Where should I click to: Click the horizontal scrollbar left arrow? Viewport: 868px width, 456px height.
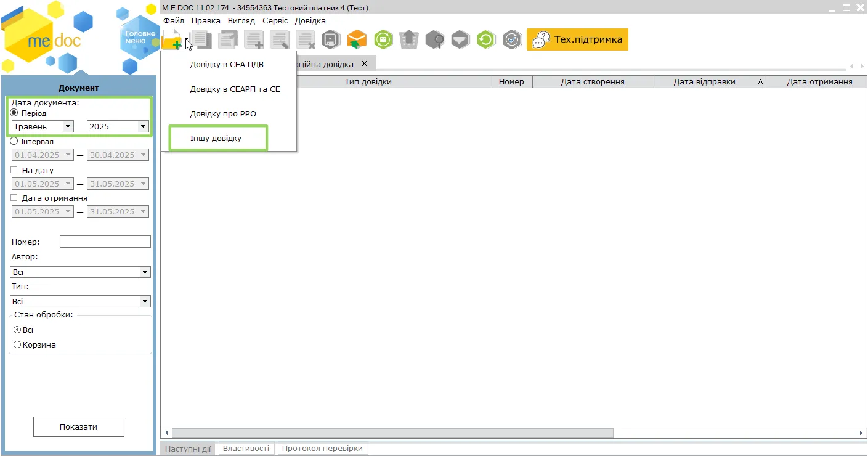(166, 433)
